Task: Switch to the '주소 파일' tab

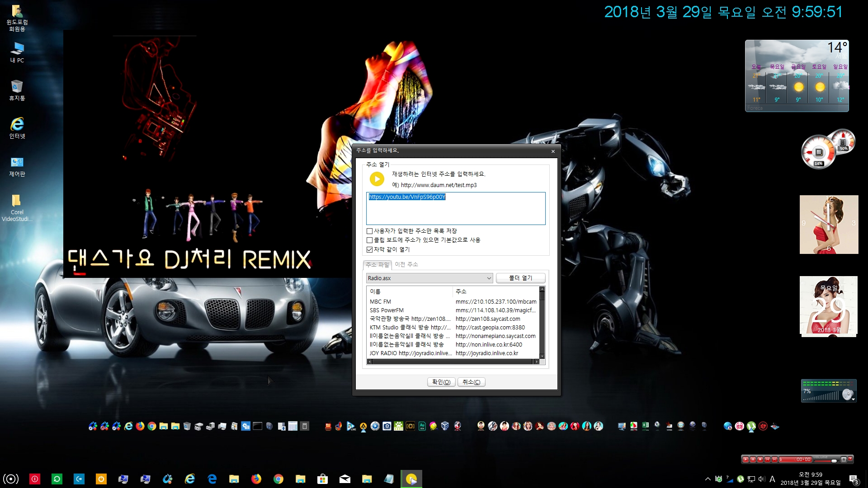Action: 377,264
